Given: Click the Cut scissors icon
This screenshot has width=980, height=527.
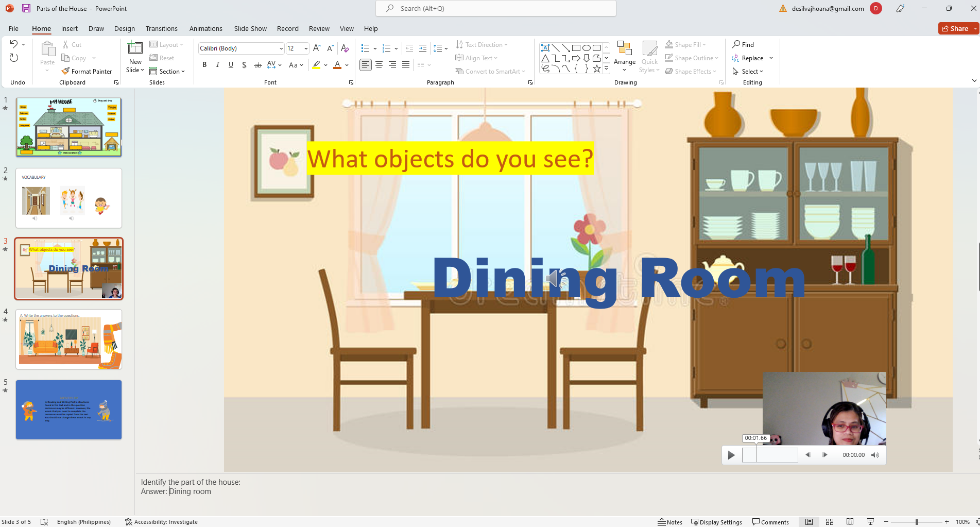Looking at the screenshot, I should (x=65, y=44).
